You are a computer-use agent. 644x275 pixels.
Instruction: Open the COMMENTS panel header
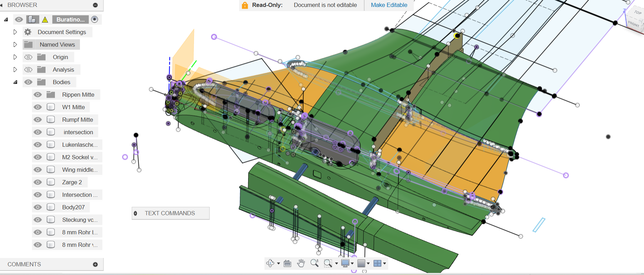52,265
